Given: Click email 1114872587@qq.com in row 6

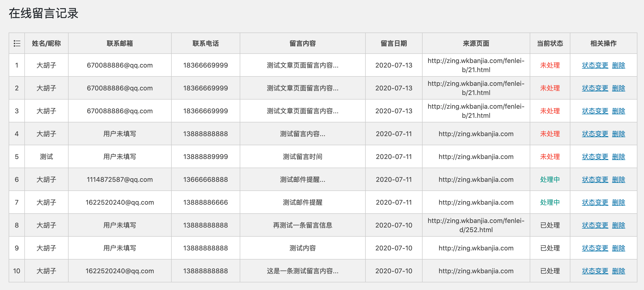Looking at the screenshot, I should point(120,180).
